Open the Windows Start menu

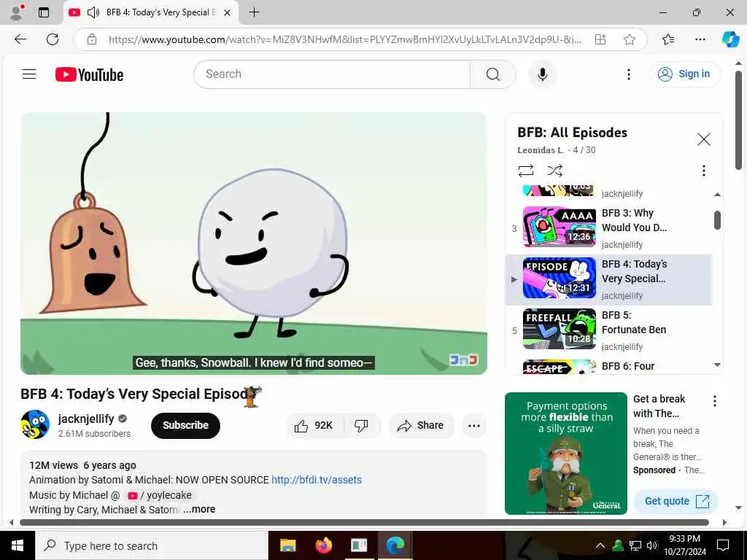click(18, 545)
